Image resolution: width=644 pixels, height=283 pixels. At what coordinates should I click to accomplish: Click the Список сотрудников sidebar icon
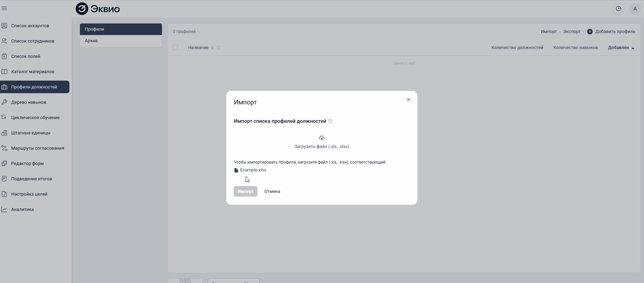pyautogui.click(x=4, y=41)
